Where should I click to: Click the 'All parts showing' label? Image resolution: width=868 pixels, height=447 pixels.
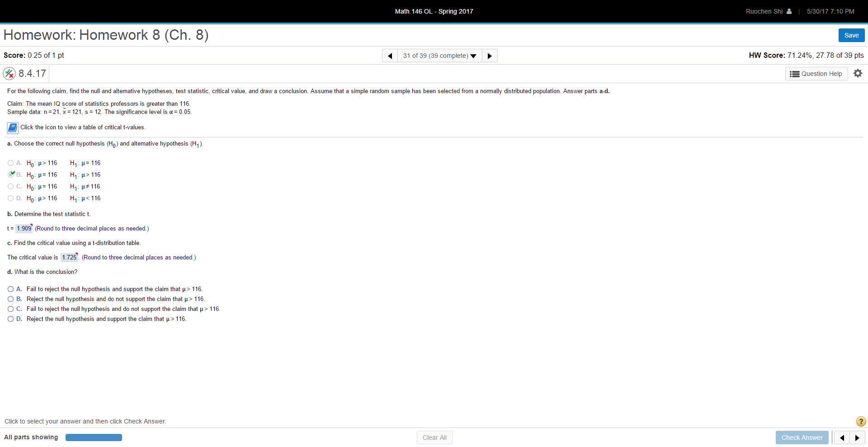point(31,437)
